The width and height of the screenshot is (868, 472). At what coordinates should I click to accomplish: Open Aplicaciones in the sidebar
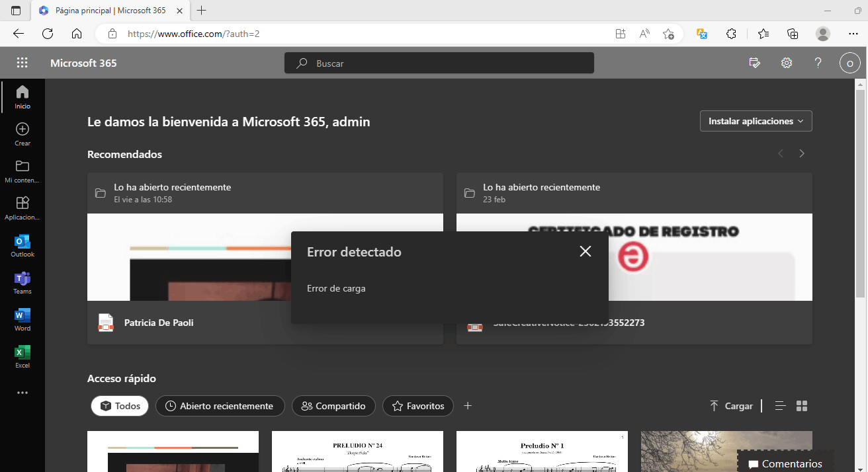tap(22, 208)
